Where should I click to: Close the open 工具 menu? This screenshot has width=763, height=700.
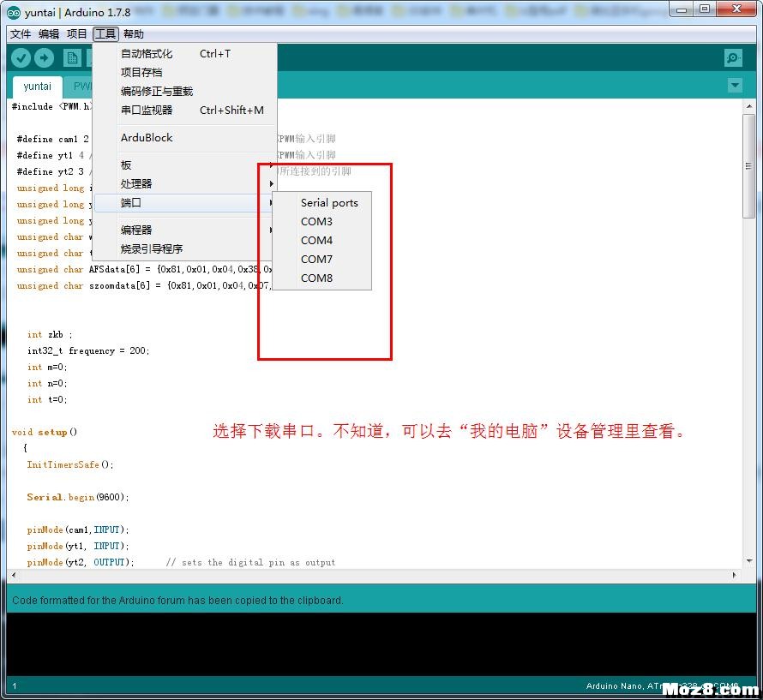coord(105,33)
